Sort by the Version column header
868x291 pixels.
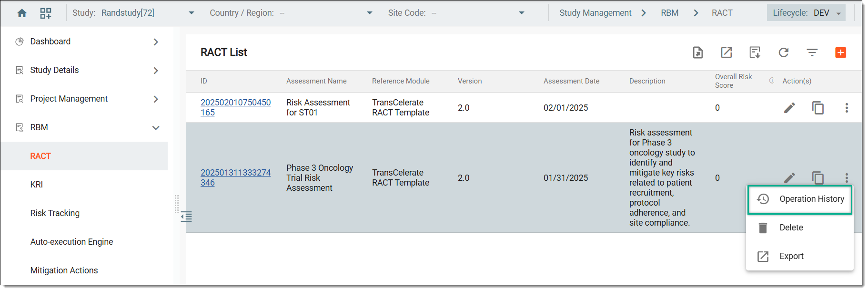(x=470, y=81)
